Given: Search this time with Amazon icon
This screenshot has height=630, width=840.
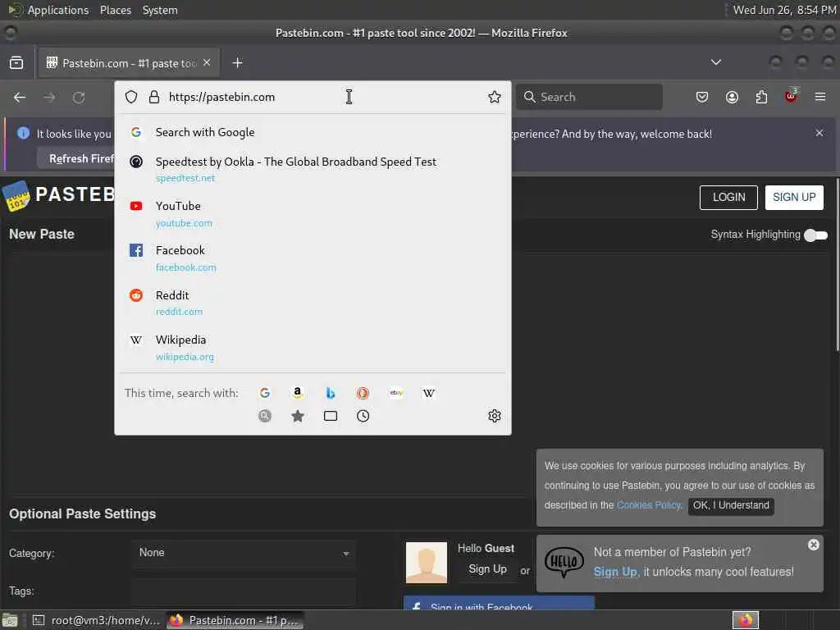Looking at the screenshot, I should pos(297,393).
